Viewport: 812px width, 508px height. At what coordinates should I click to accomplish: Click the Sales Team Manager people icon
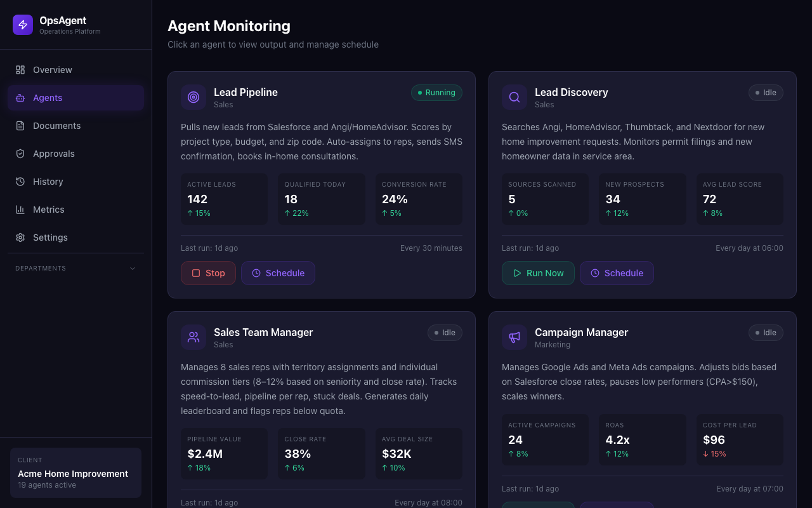click(x=193, y=337)
